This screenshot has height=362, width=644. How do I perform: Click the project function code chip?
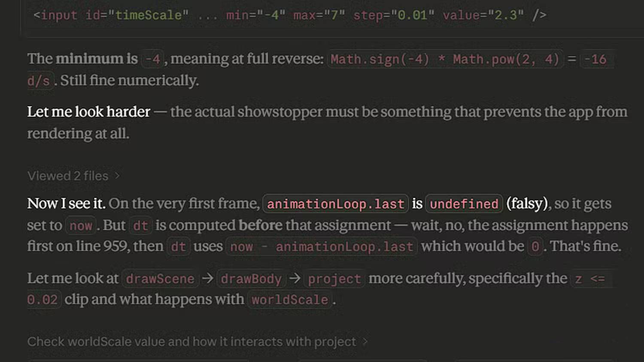click(334, 279)
